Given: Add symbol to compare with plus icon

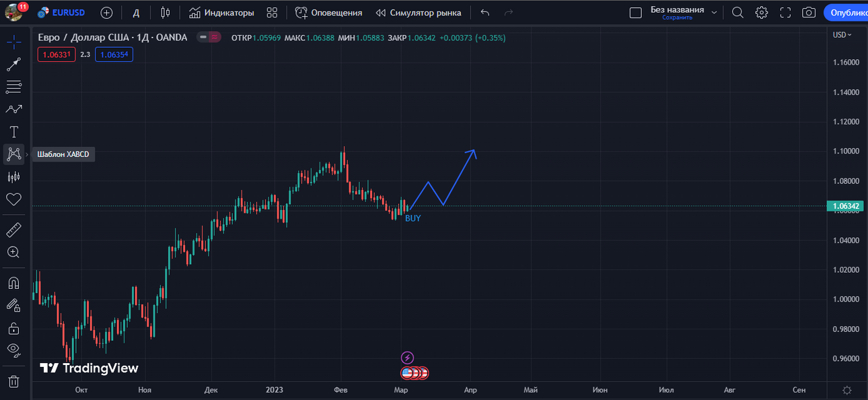Looking at the screenshot, I should [x=106, y=13].
